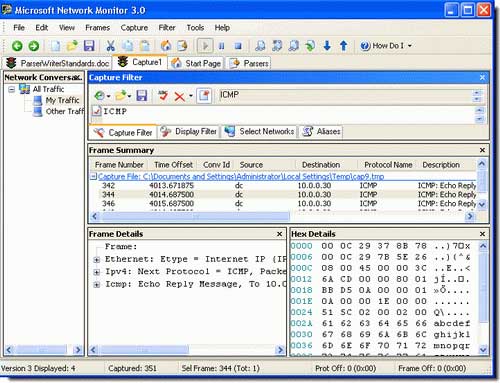Pause the capture with the Pause button
The height and width of the screenshot is (383, 500).
click(222, 46)
